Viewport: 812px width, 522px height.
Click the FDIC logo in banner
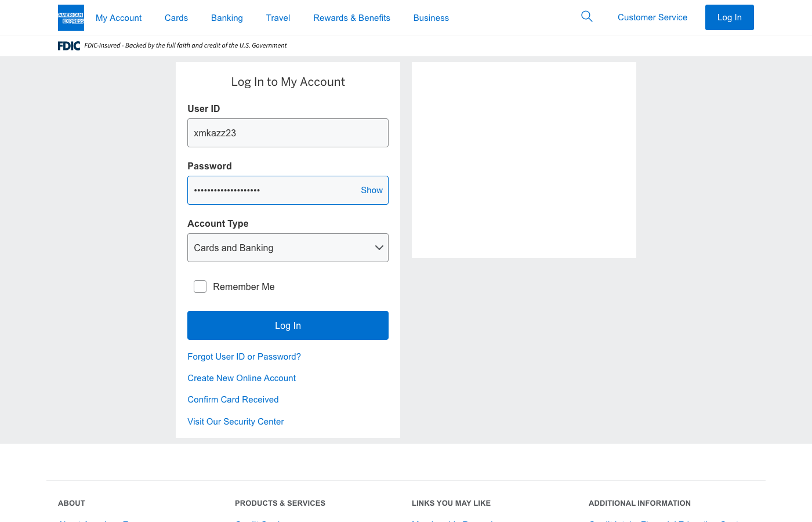click(x=69, y=46)
